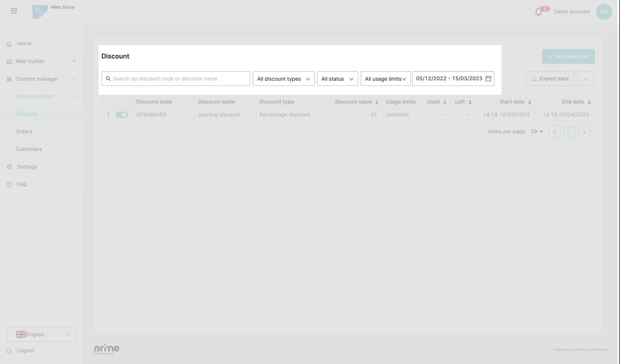Go to next page arrow

tap(584, 132)
